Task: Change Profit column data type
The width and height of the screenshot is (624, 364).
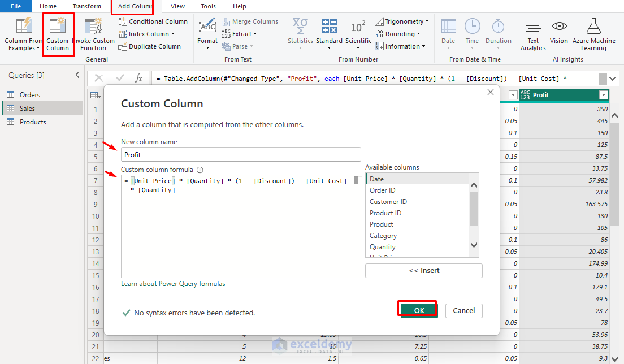Action: 525,95
